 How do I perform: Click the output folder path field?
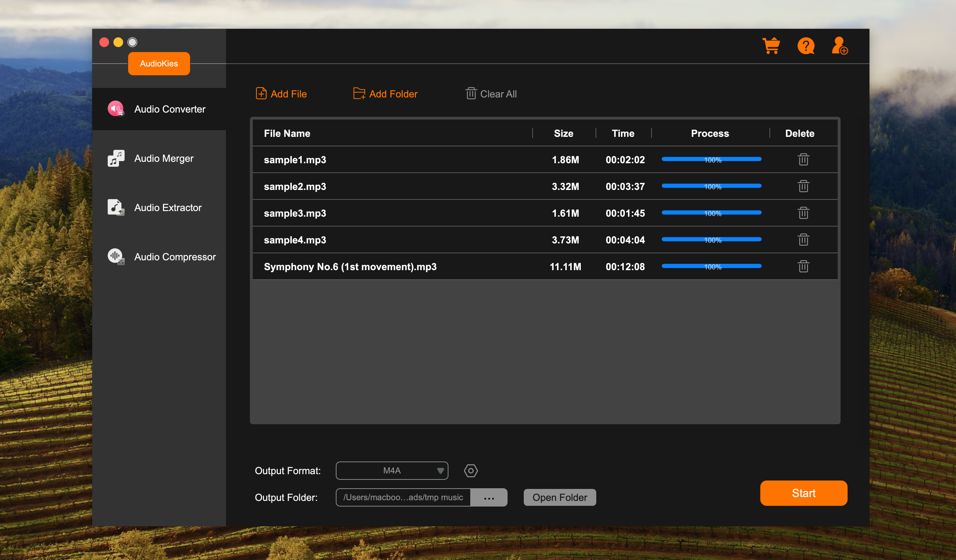403,497
